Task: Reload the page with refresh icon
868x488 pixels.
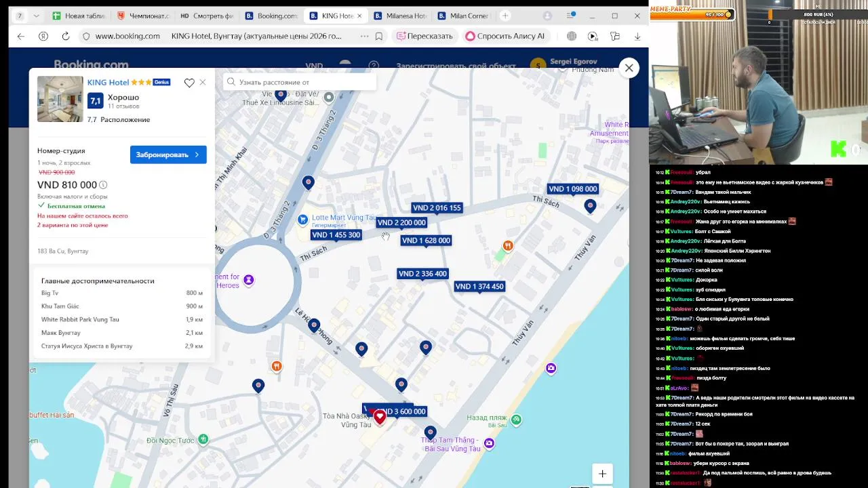Action: pos(66,36)
